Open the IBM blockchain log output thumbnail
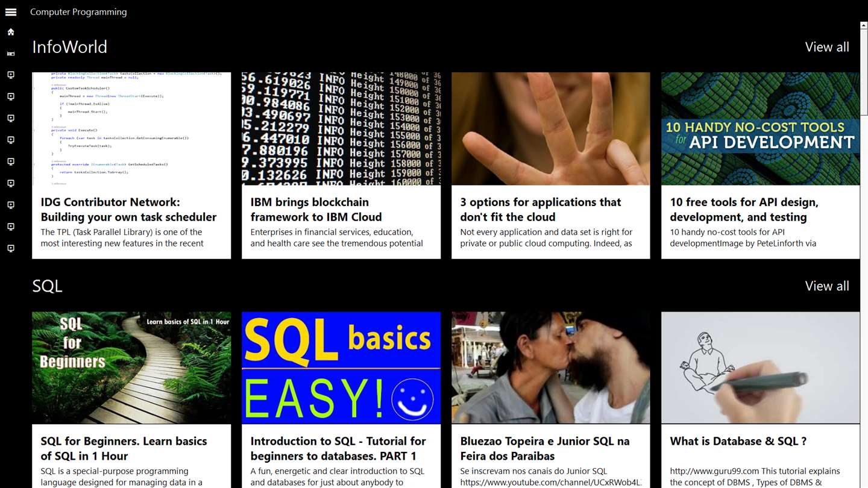The image size is (868, 488). pos(341,128)
